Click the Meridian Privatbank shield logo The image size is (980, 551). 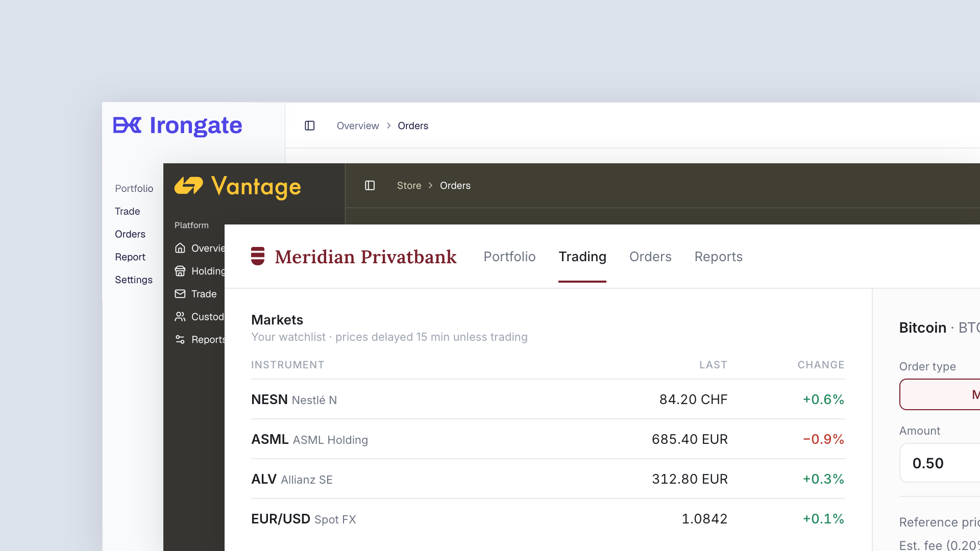258,256
